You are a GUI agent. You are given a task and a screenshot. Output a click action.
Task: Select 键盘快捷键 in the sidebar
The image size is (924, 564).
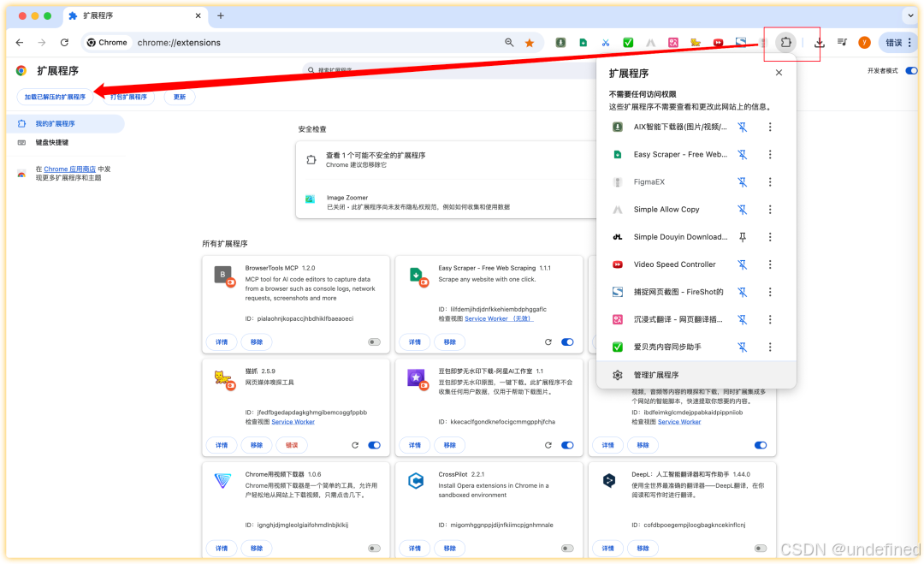[x=66, y=143]
